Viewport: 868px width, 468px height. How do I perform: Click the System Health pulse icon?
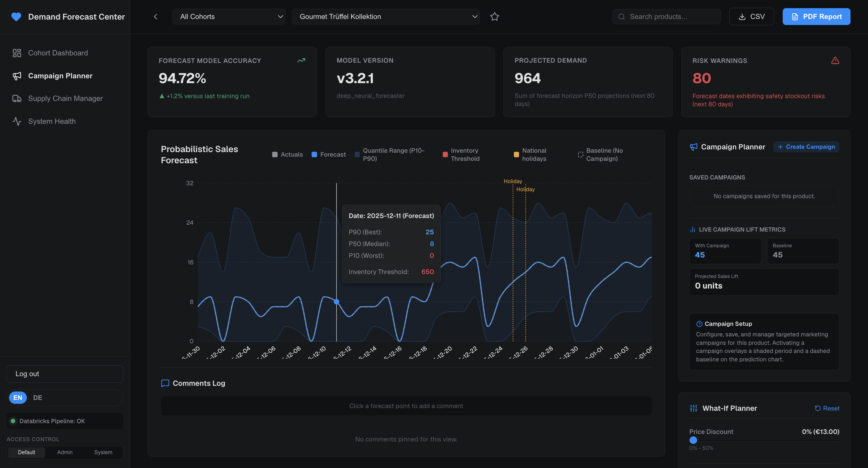point(17,121)
